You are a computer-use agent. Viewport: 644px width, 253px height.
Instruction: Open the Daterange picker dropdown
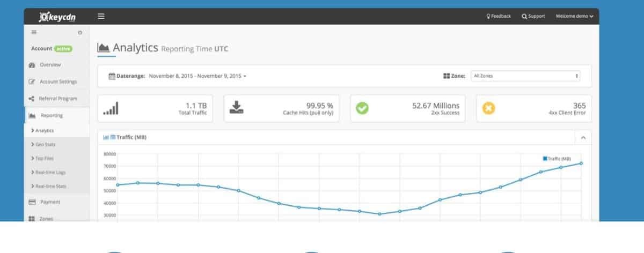coord(178,76)
